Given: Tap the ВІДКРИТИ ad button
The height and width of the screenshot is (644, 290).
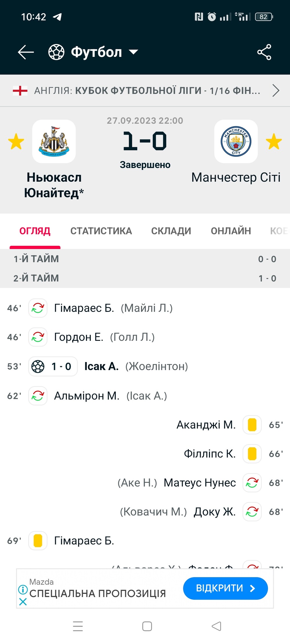Looking at the screenshot, I should pyautogui.click(x=225, y=588).
